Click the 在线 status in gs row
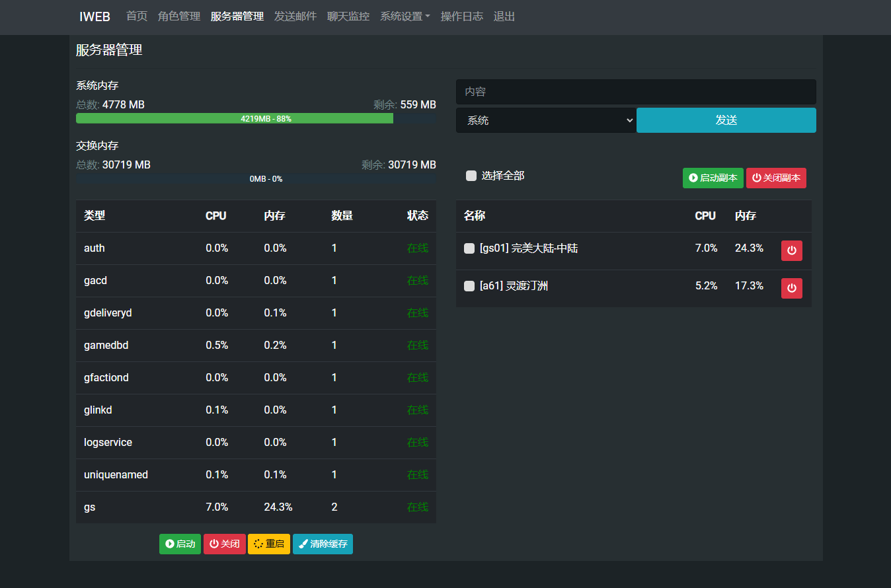The height and width of the screenshot is (588, 891). (x=418, y=507)
